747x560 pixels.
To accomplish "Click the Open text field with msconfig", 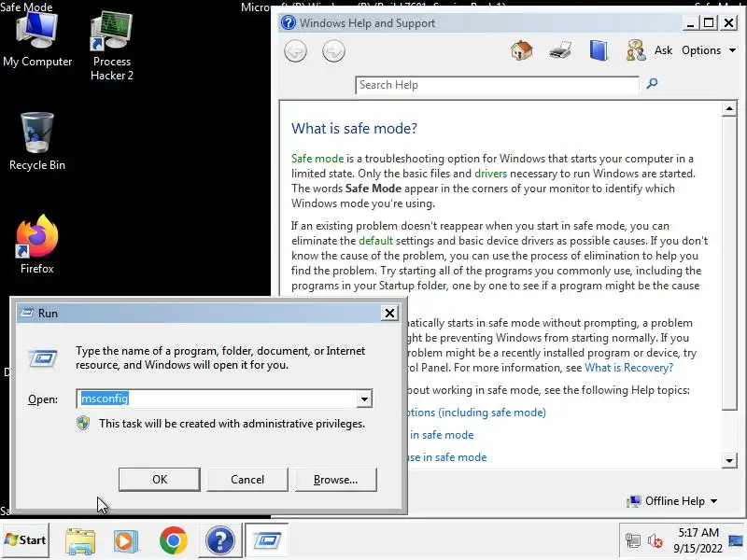I will click(217, 399).
